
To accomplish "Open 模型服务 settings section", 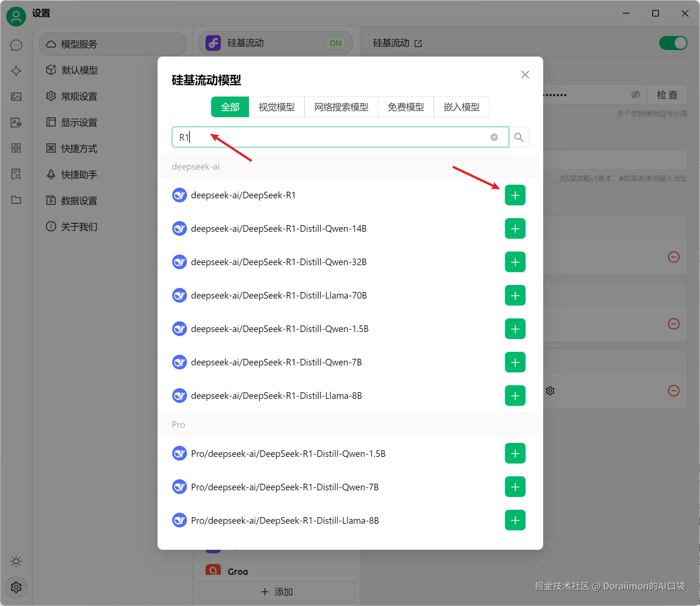I will tap(113, 44).
